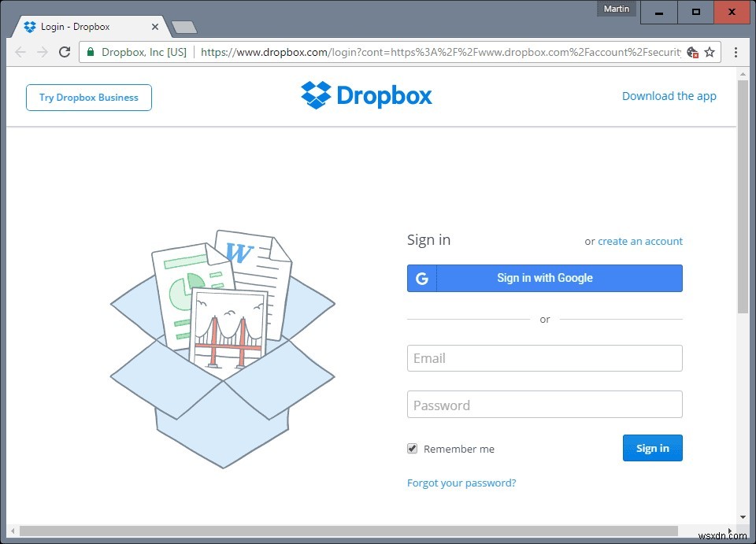Click the browser back arrow

tap(20, 52)
